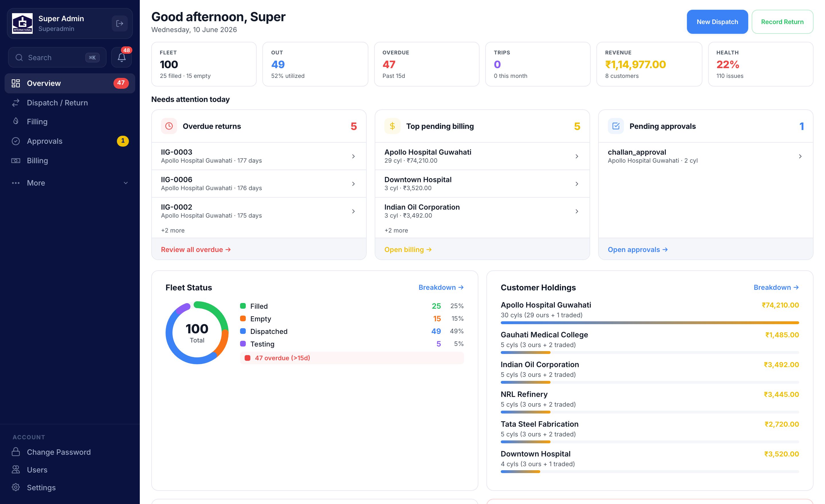Click the Apollo Hospital Guwahati holdings bar
The height and width of the screenshot is (504, 825).
[x=650, y=323]
